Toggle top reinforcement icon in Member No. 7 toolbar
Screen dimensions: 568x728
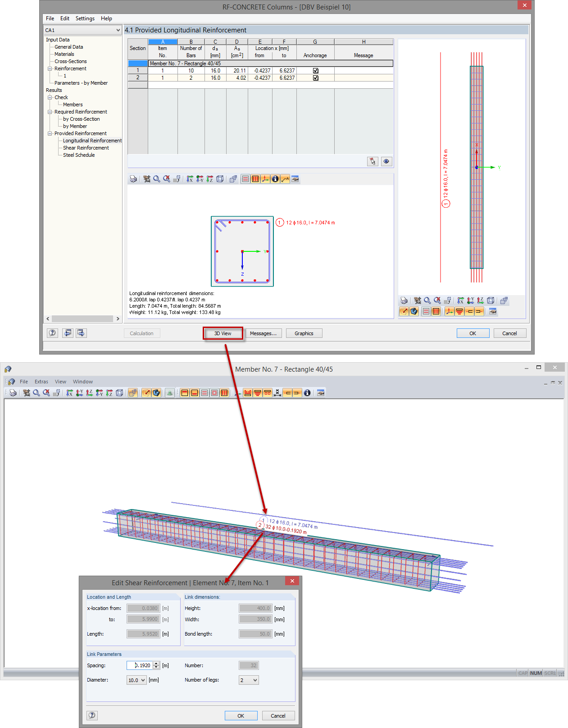(x=185, y=393)
